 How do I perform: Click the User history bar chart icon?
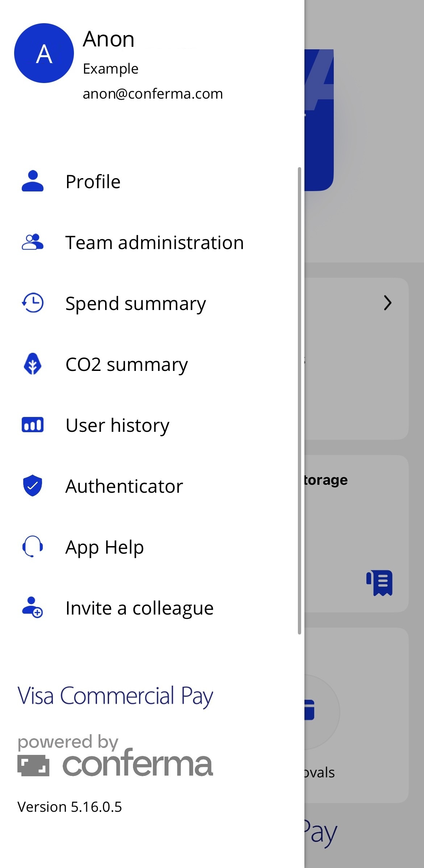pos(33,425)
